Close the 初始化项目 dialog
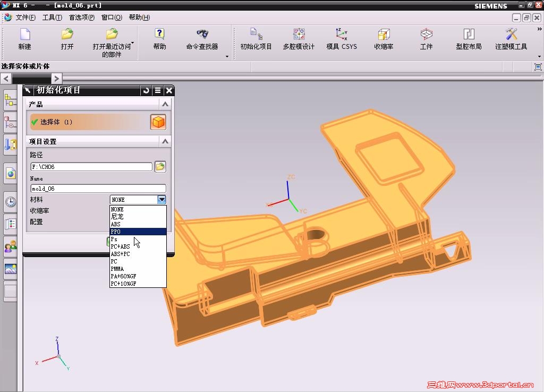 169,90
